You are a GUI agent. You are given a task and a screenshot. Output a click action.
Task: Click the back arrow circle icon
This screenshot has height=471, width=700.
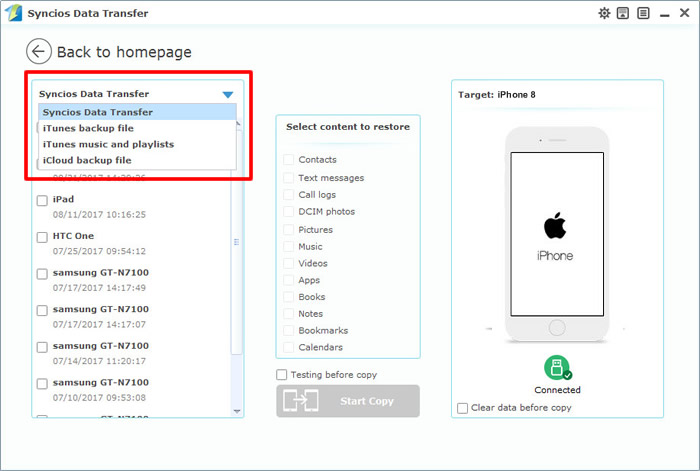(38, 51)
